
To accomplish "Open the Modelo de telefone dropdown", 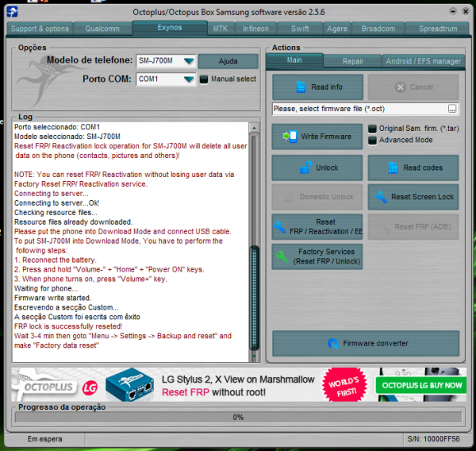I will coord(189,61).
